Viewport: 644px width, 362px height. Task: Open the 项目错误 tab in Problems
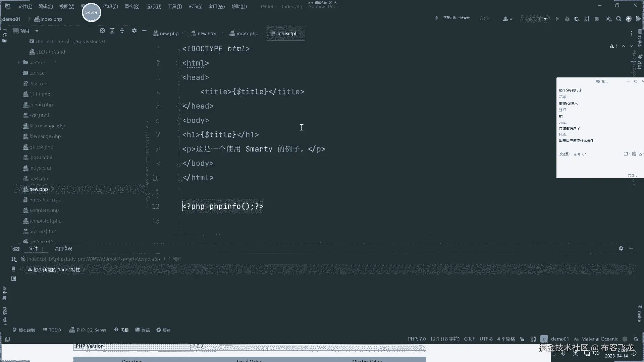[x=63, y=249]
